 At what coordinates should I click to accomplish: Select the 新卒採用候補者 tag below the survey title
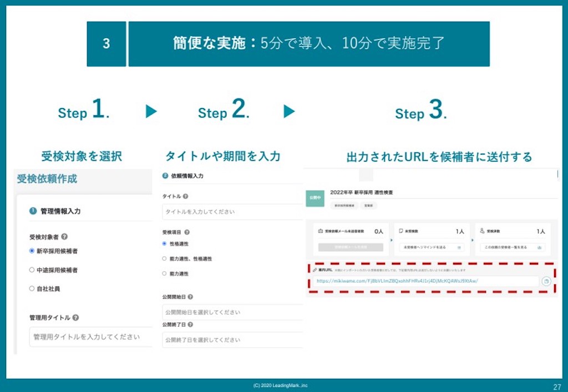pos(344,206)
